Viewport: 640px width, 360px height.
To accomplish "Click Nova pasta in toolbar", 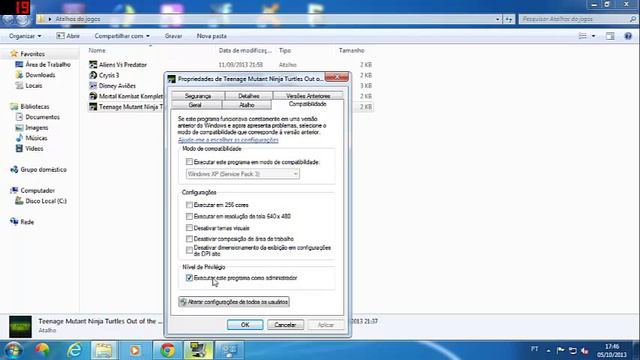I will 211,36.
